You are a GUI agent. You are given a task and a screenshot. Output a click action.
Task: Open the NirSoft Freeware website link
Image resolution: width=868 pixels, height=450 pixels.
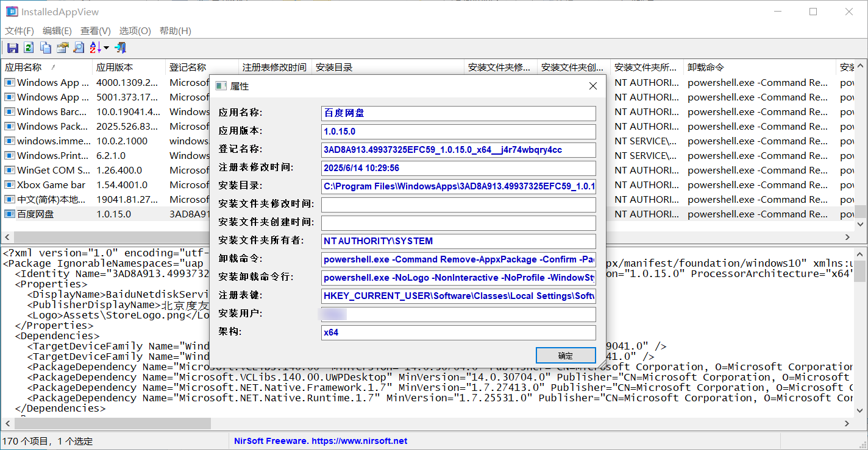(x=321, y=441)
